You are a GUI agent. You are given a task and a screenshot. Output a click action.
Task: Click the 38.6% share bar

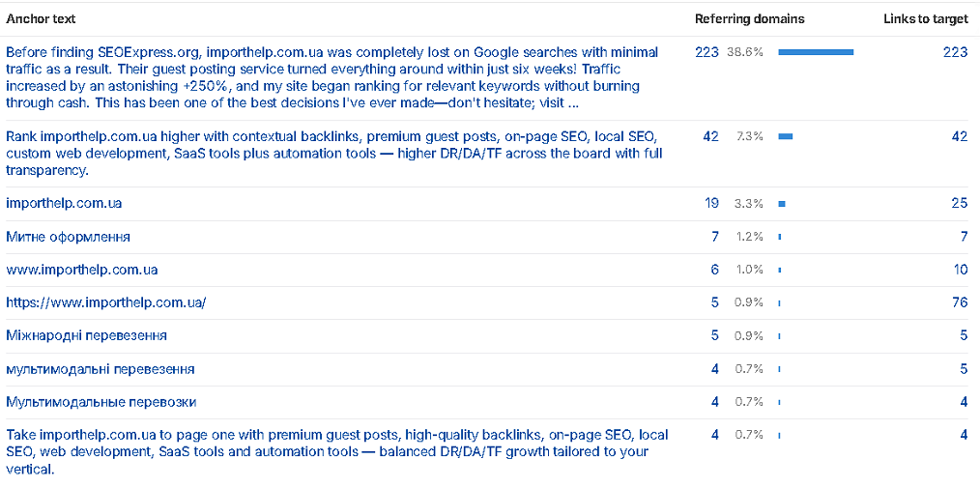tap(816, 52)
